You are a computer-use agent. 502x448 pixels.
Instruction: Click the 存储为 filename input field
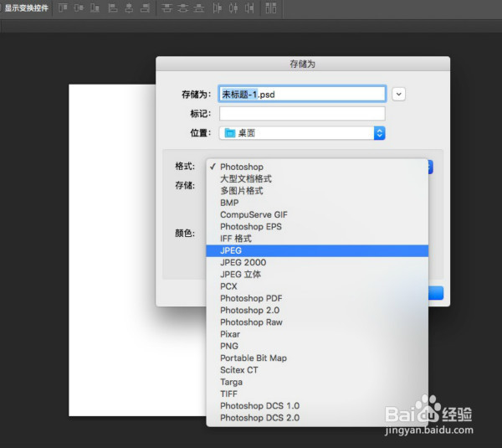[x=302, y=95]
